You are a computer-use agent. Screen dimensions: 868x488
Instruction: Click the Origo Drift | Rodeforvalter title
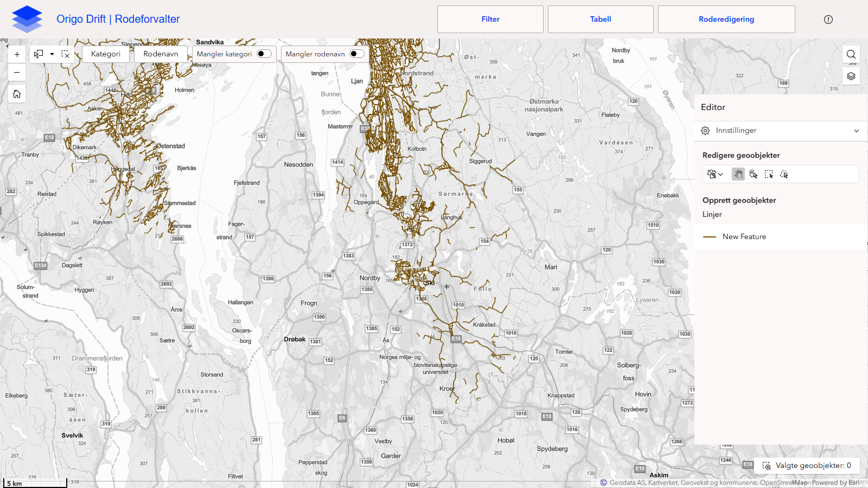(118, 19)
